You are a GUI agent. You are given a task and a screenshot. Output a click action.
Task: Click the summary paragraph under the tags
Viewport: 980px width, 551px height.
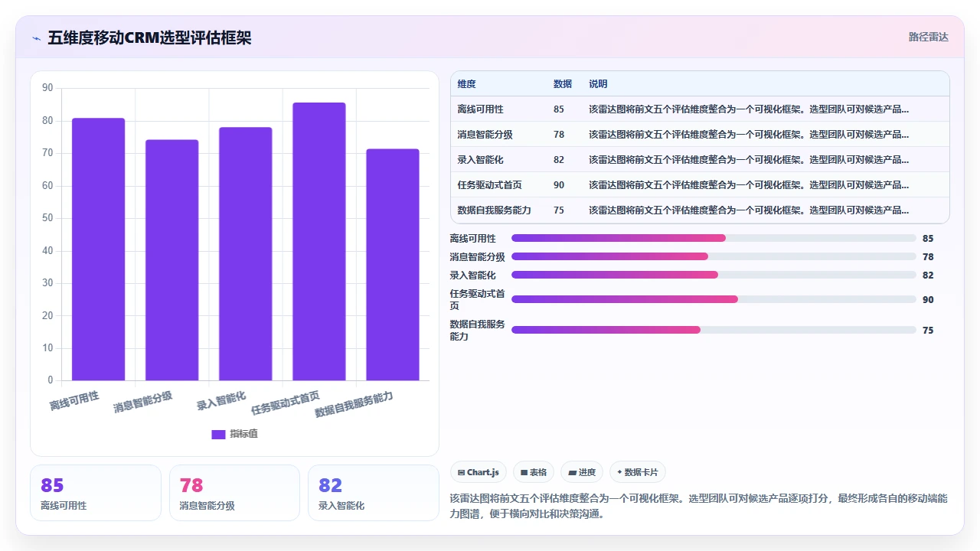point(699,506)
